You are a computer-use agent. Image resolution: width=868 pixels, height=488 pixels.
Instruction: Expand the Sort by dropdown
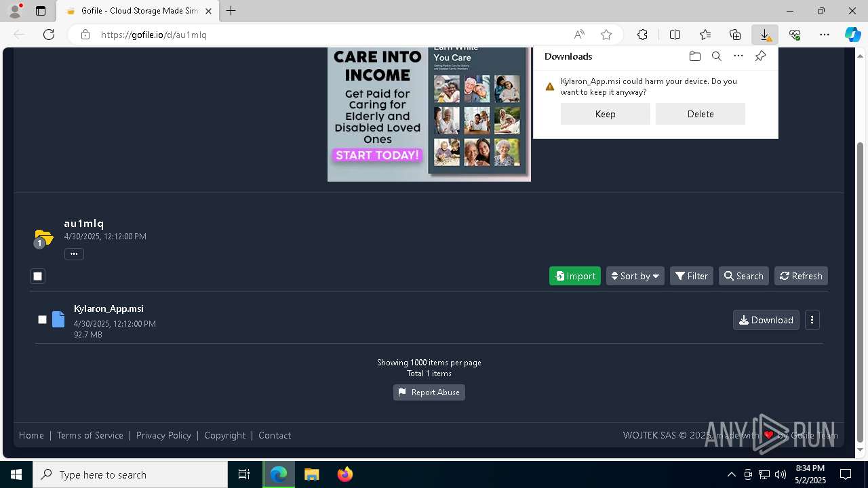635,276
